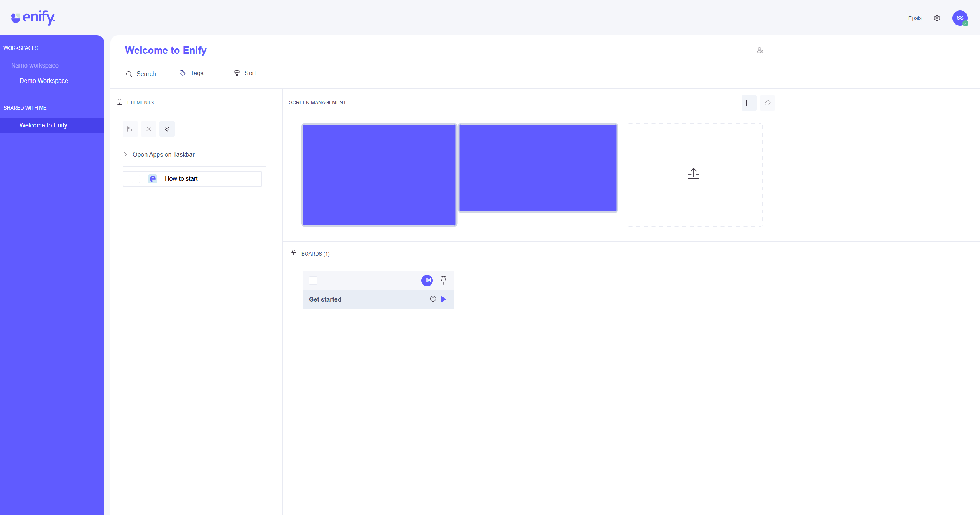
Task: Click the eraser clear screens icon
Action: point(767,103)
